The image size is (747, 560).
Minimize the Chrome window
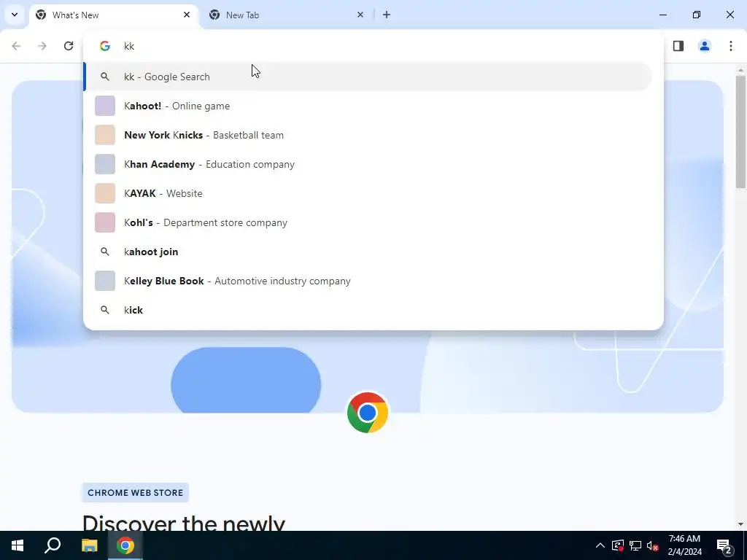click(x=662, y=15)
